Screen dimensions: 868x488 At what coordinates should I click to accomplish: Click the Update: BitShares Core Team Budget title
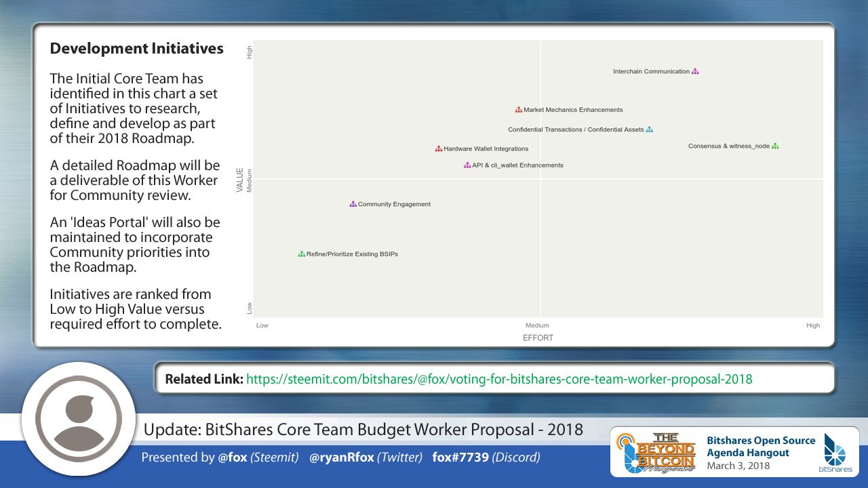(x=363, y=430)
